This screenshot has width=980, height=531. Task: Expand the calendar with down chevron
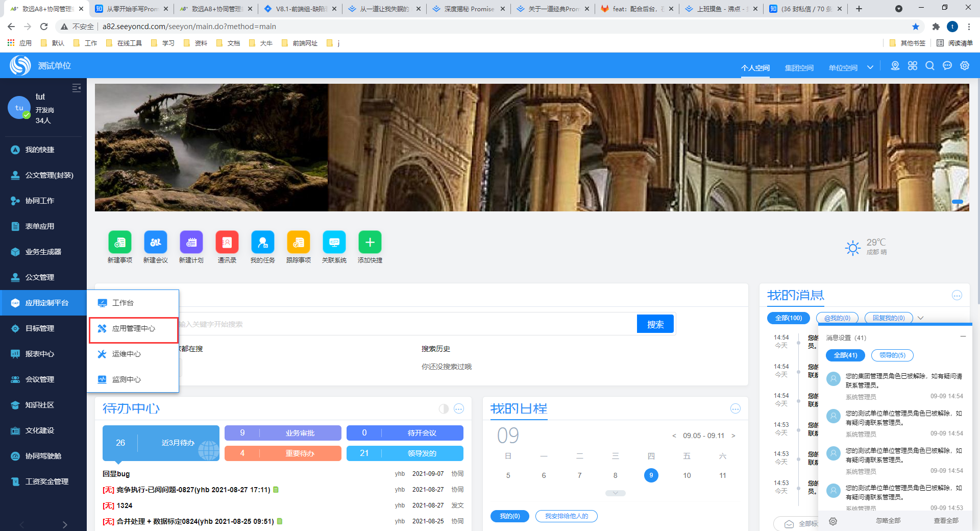[615, 493]
